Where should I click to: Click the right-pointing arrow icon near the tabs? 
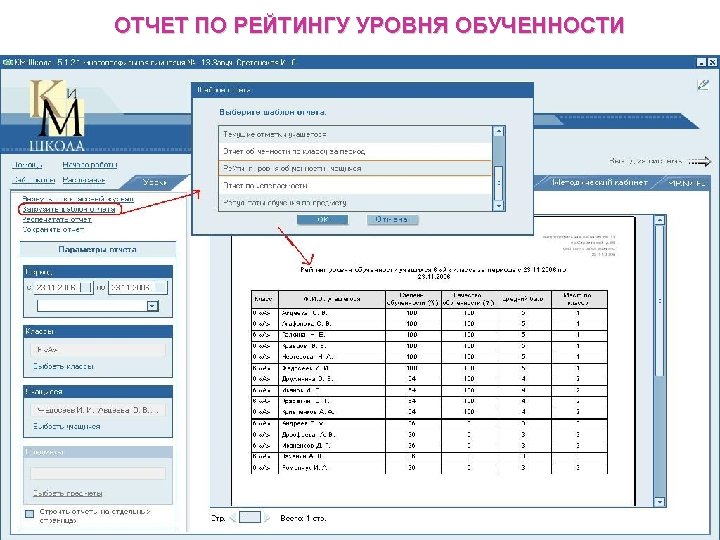point(700,161)
